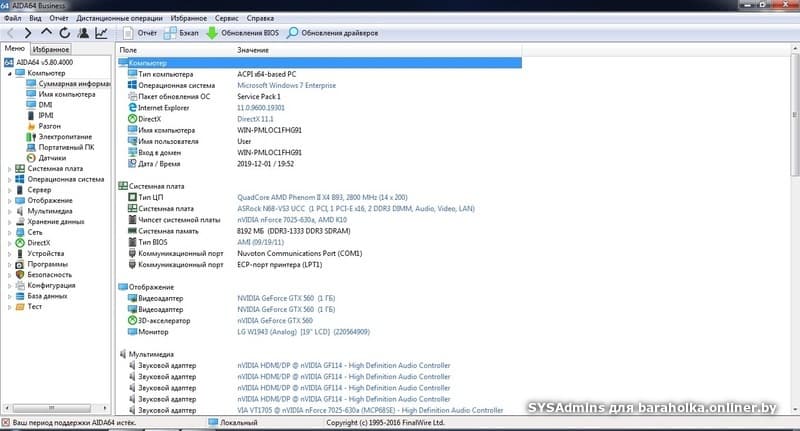
Task: Click Обновления BIOS toolbar button
Action: tap(242, 33)
